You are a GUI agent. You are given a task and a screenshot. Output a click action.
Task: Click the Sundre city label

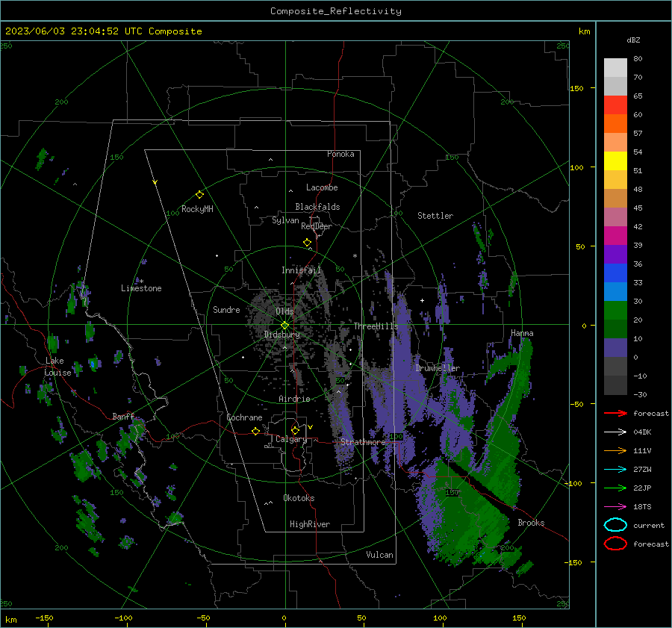[x=226, y=309]
